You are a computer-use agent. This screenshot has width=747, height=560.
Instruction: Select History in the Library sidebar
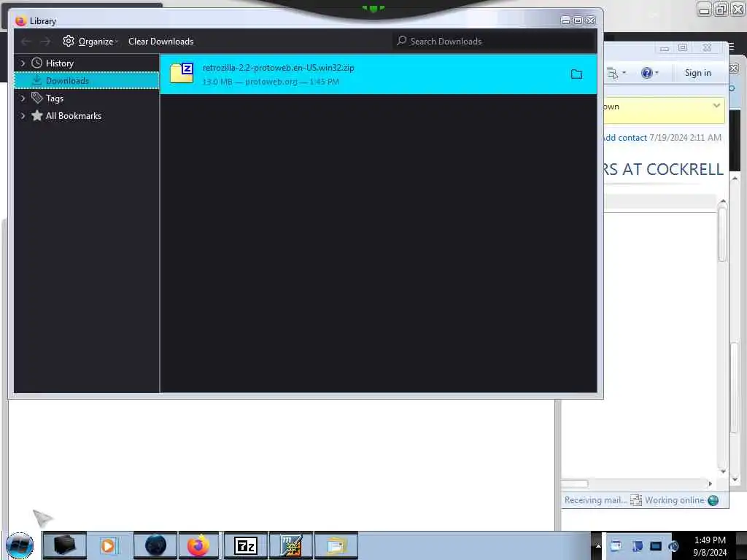[60, 63]
